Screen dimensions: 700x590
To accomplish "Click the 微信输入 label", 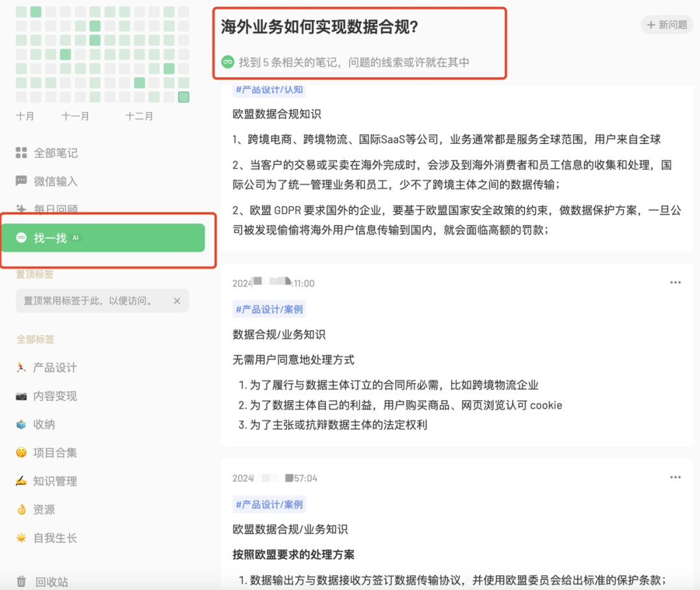I will [x=56, y=181].
